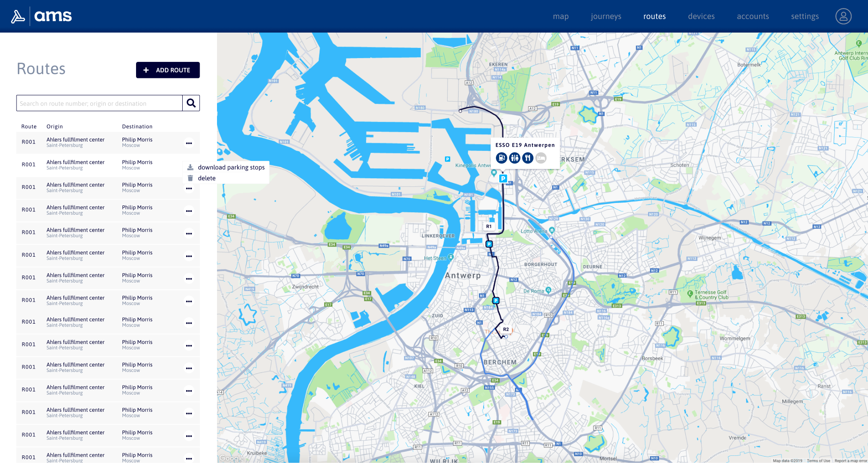Open more options for the first route row

click(189, 143)
